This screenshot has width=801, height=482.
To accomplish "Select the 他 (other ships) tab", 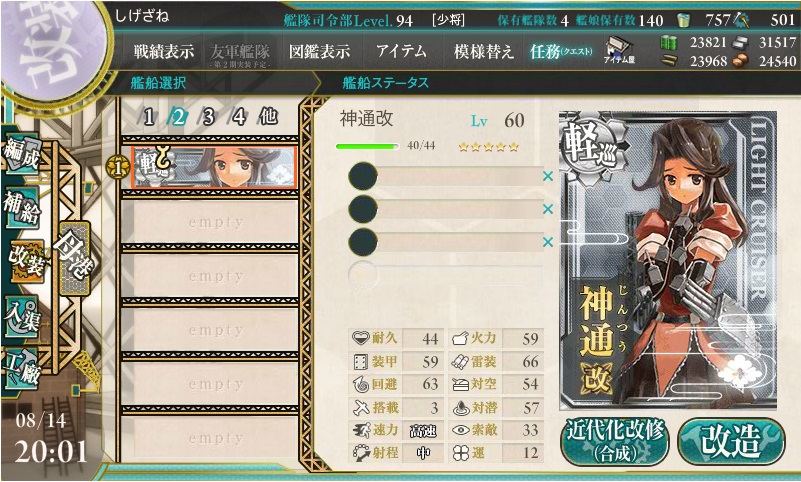I will coord(269,117).
